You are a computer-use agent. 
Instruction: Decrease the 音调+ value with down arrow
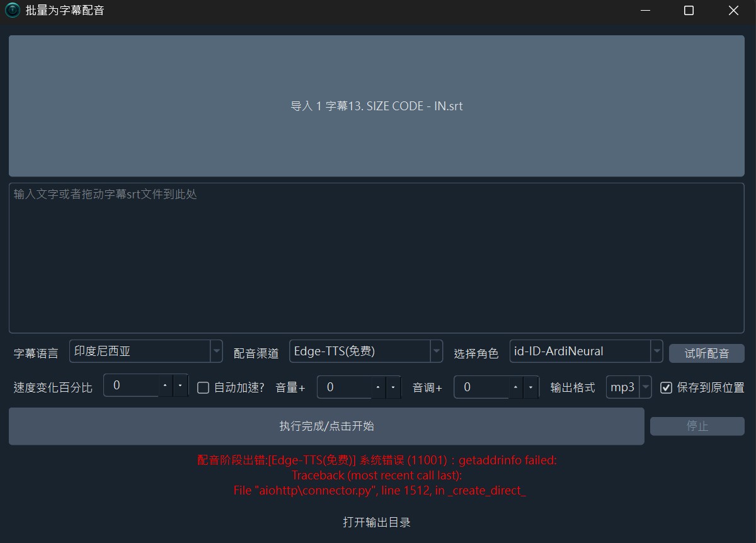(x=531, y=387)
